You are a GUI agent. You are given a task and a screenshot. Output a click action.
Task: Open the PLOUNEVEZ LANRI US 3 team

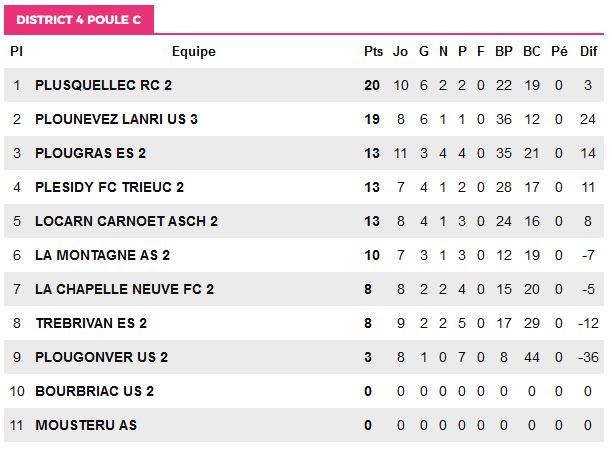(x=116, y=119)
